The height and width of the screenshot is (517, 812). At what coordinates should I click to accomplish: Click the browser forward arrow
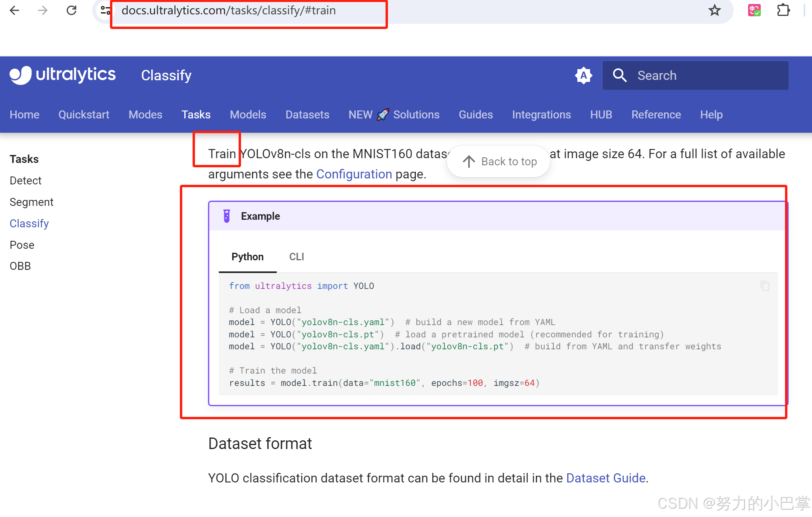(x=42, y=10)
